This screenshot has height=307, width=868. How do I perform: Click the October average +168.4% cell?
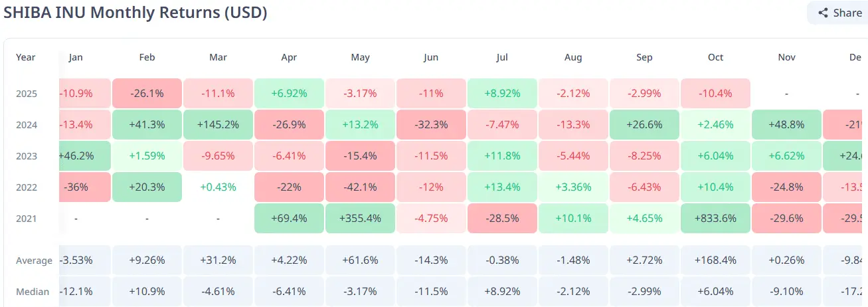pos(715,260)
